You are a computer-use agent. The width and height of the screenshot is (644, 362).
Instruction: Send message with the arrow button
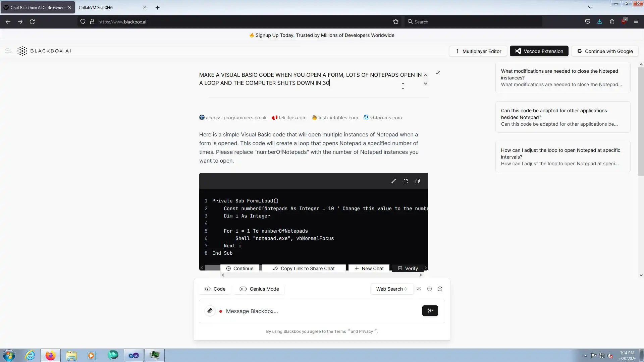coord(430,311)
